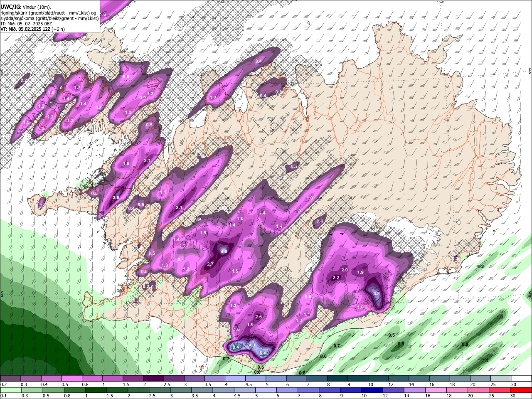532x399 pixels.
Task: Select the 0.1–0.3 pale green swatch on the rain scale
Action: pos(11,390)
